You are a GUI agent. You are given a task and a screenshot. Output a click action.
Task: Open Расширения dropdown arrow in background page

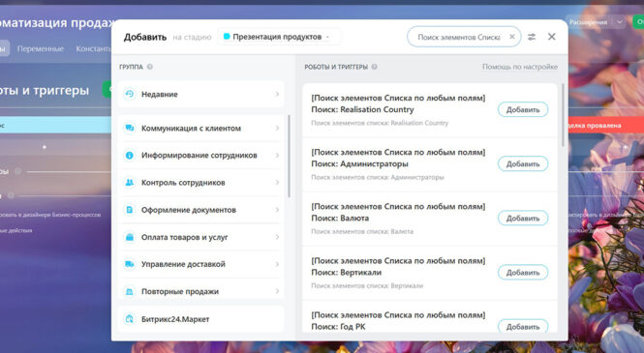point(619,22)
